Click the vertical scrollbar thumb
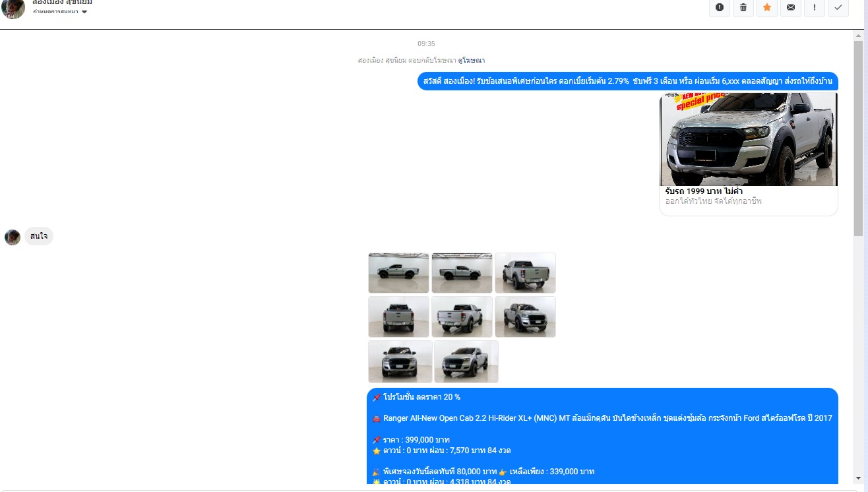Screen dimensions: 868x492 point(858,138)
